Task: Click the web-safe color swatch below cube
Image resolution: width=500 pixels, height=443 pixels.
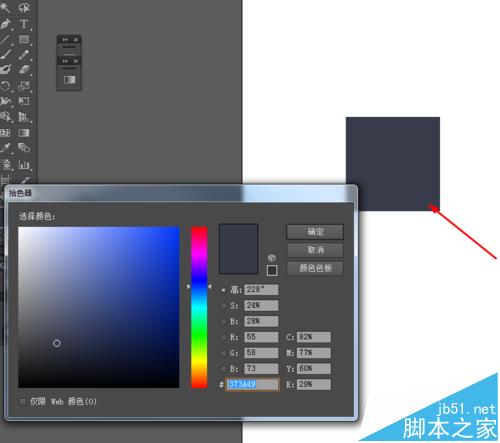Action: point(272,270)
